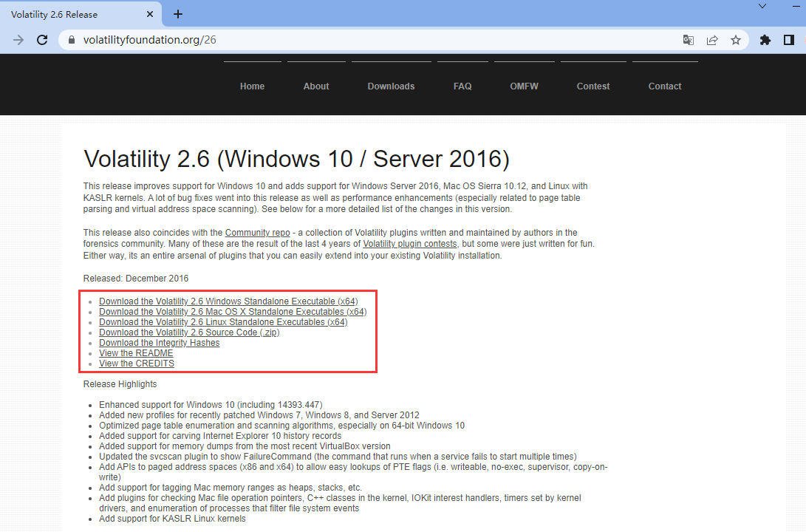The image size is (806, 532).
Task: Download the Mac OS X Standalone Executables
Action: tap(233, 312)
